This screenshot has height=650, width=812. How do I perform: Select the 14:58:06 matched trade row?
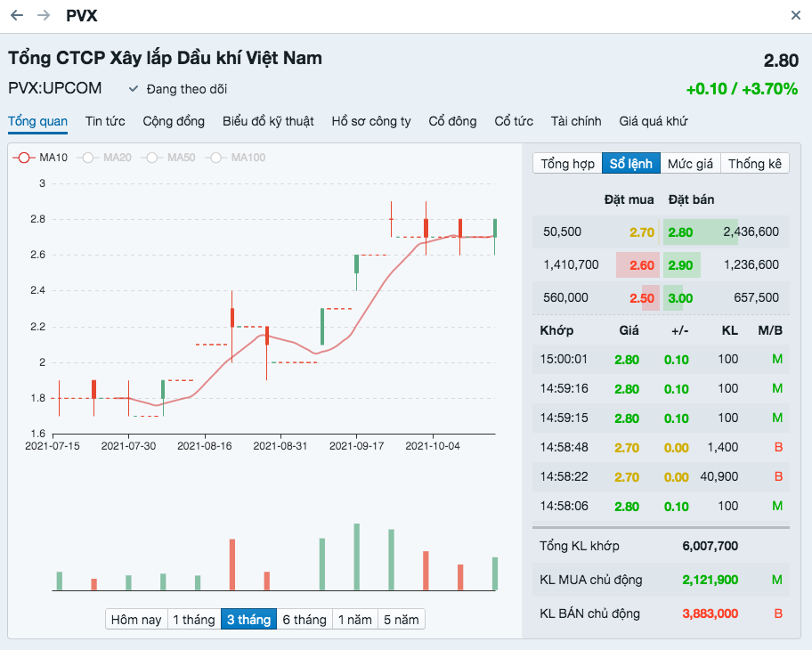click(661, 506)
